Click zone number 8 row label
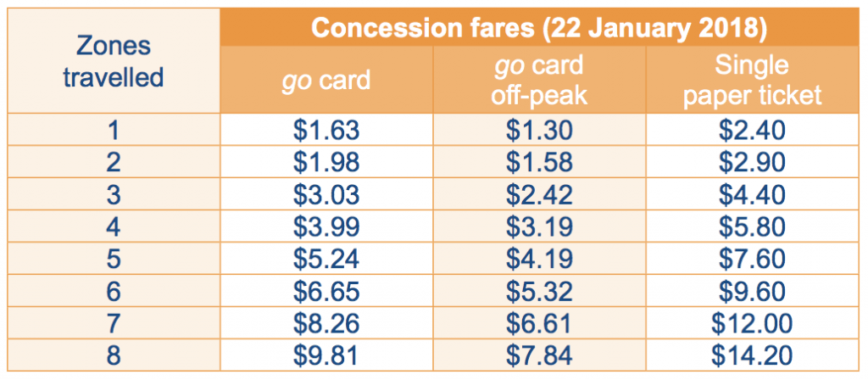 pos(114,355)
